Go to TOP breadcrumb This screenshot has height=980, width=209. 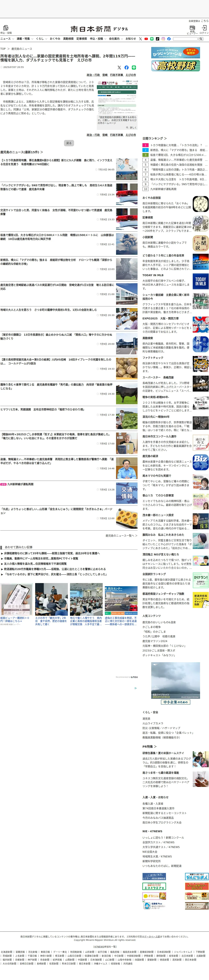pyautogui.click(x=3, y=49)
